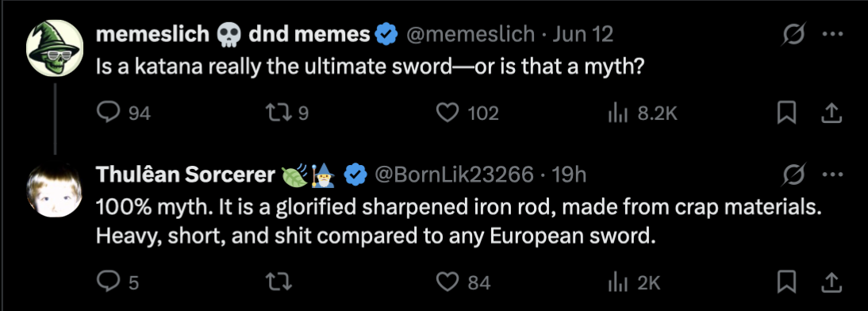Viewport: 868px width, 311px height.
Task: View analytics showing 8.2K views
Action: click(618, 113)
